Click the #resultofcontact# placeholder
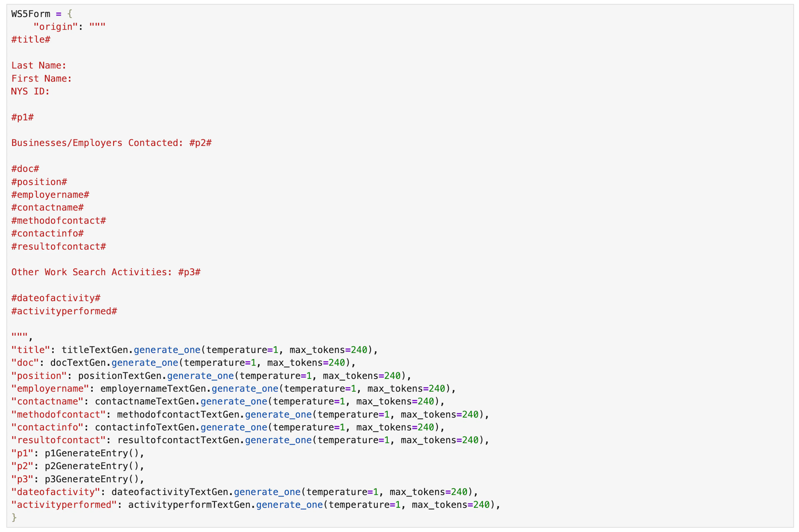The image size is (799, 532). 58,246
